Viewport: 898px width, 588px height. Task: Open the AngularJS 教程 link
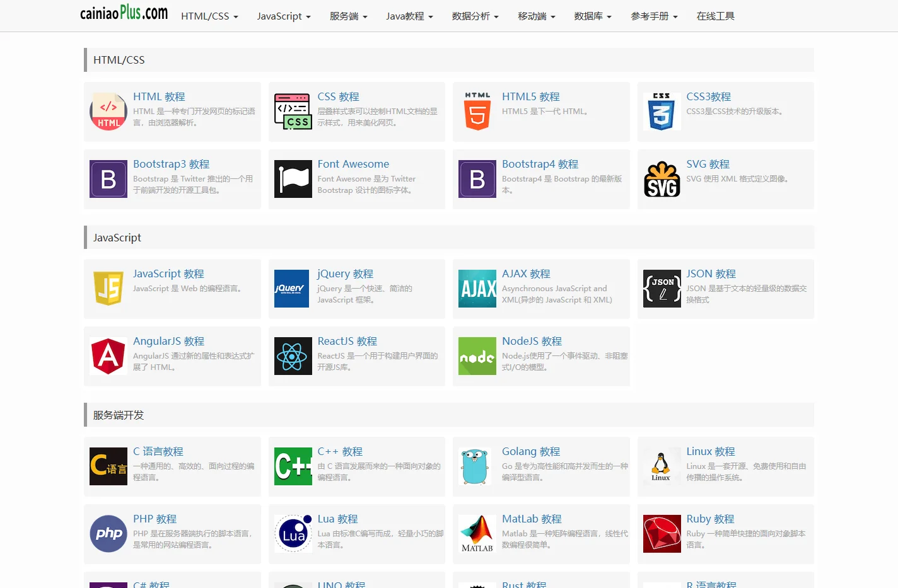coord(168,341)
